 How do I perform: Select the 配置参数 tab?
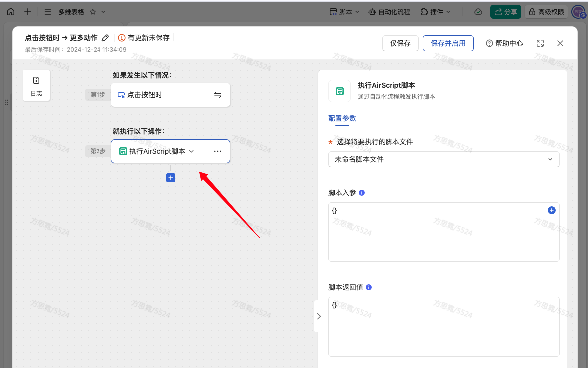(342, 118)
